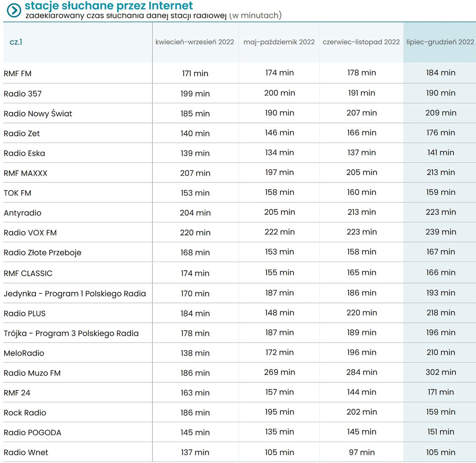Click Radio PLUS's "218 min" value
Screen dimensions: 476x463
[441, 313]
